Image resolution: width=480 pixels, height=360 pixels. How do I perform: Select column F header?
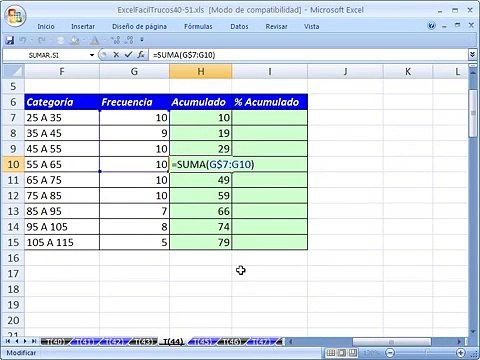pyautogui.click(x=62, y=71)
